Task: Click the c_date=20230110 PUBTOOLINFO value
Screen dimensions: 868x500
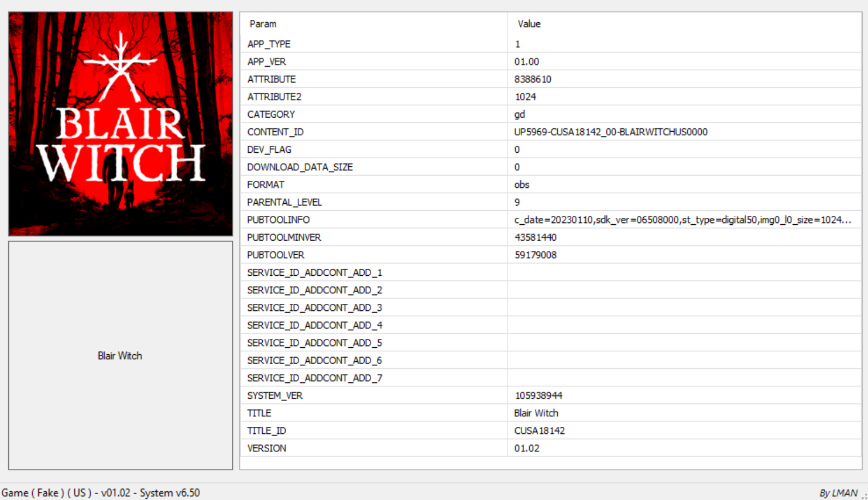Action: point(682,220)
